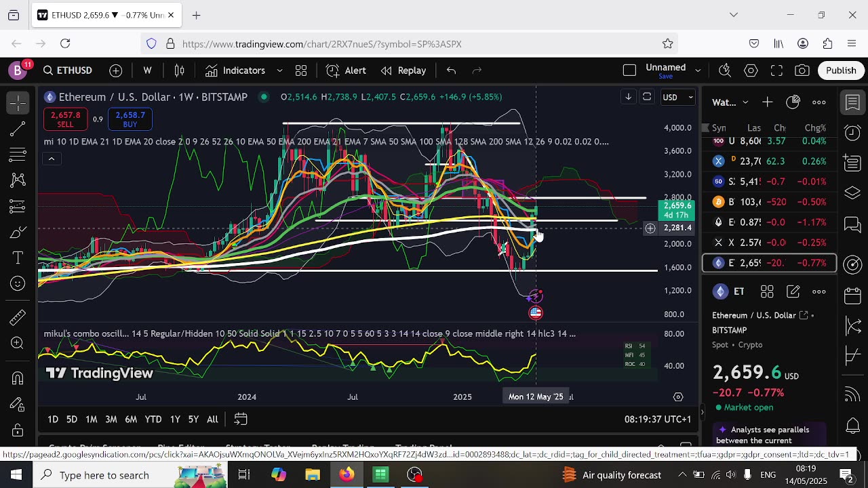Open quick search magnifier
The height and width of the screenshot is (488, 868).
(x=725, y=70)
